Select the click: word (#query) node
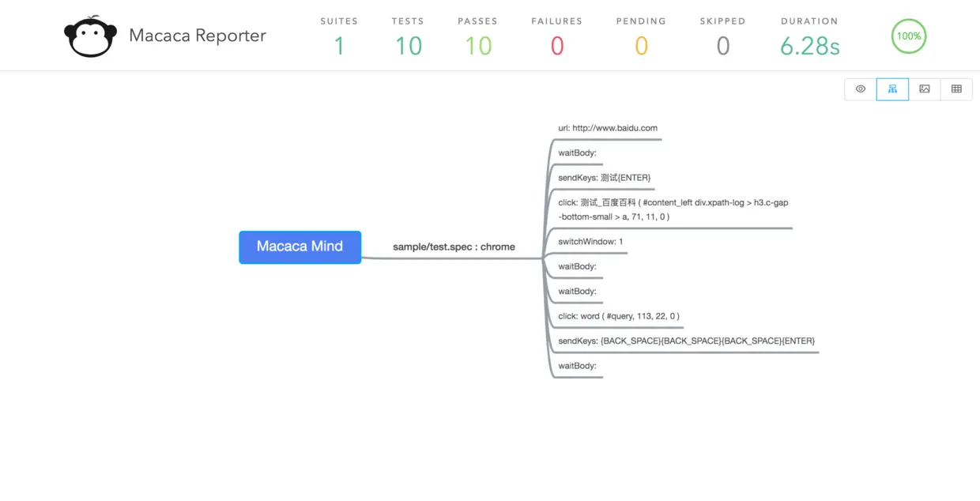The height and width of the screenshot is (501, 980). 619,316
